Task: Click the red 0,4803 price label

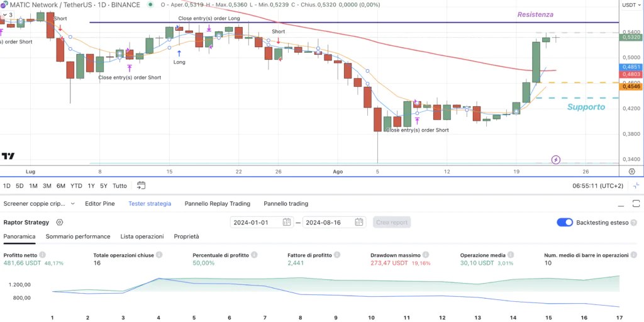Action: point(630,74)
